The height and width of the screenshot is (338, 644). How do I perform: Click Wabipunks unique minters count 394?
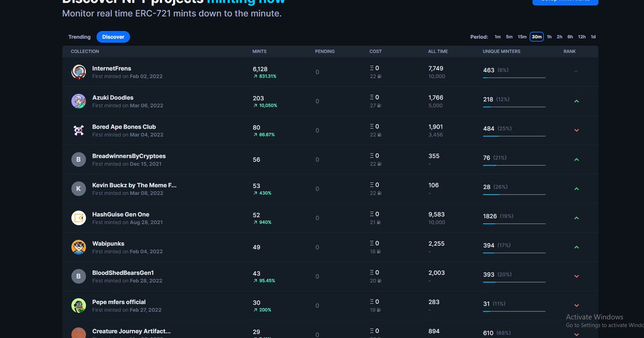(489, 246)
